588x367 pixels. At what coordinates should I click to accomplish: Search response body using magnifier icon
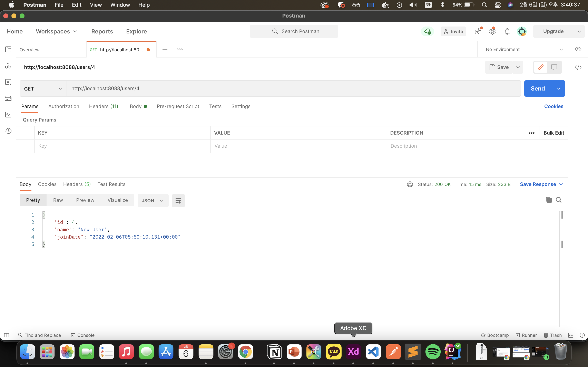coord(559,200)
